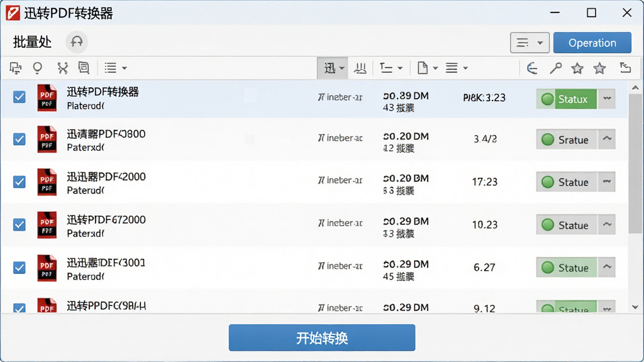Click the 开始转换 start conversion button
This screenshot has height=362, width=644.
pyautogui.click(x=322, y=337)
